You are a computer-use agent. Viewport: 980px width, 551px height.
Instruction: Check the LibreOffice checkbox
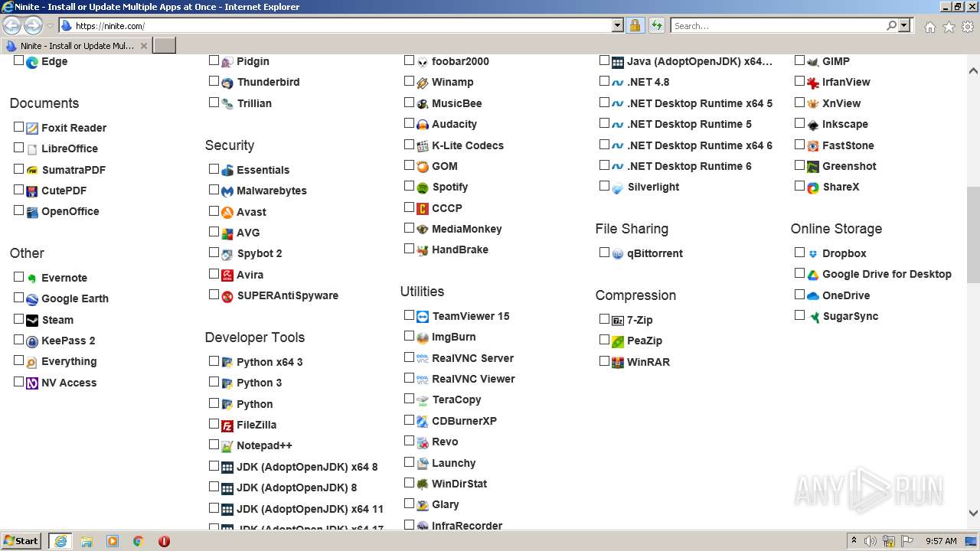coord(18,148)
